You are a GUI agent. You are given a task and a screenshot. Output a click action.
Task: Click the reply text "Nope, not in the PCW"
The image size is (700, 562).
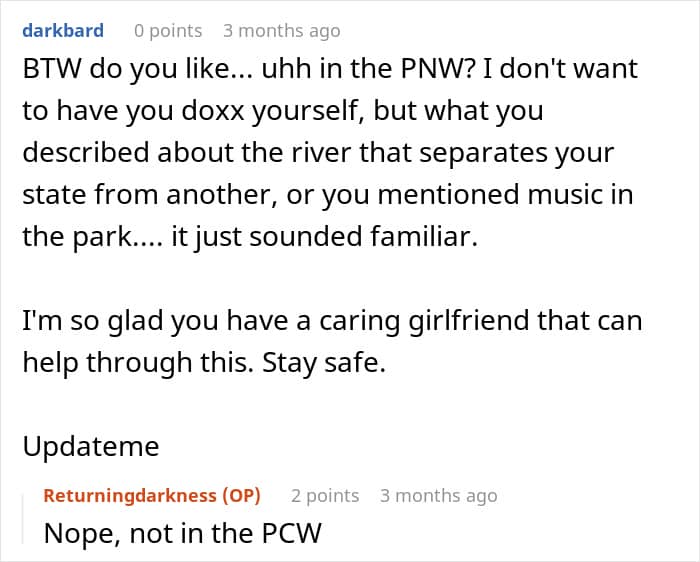pos(182,533)
